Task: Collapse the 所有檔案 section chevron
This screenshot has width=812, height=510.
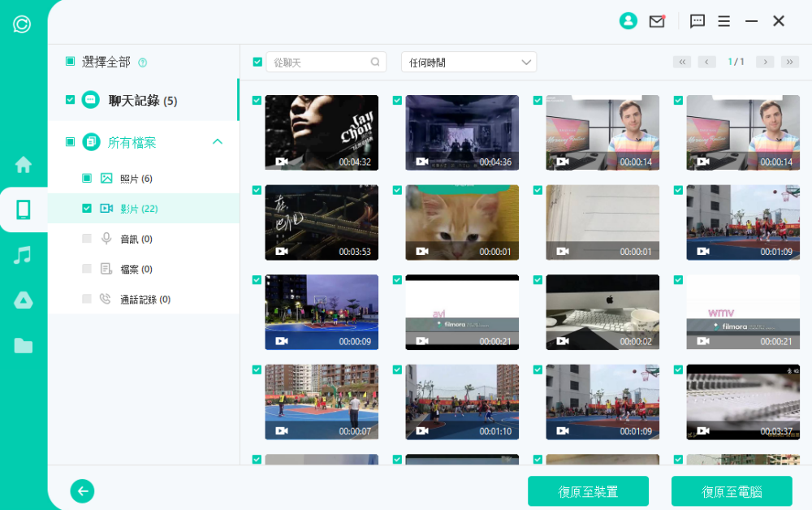Action: coord(217,142)
